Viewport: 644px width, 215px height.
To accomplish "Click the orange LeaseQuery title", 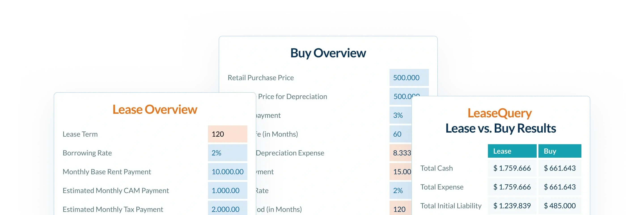I will click(x=500, y=113).
